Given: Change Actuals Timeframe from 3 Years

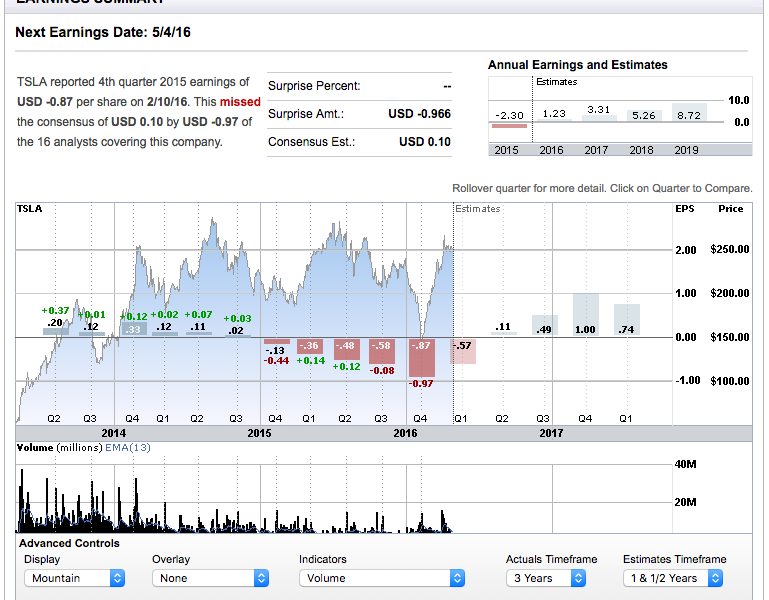Looking at the screenshot, I should point(545,578).
